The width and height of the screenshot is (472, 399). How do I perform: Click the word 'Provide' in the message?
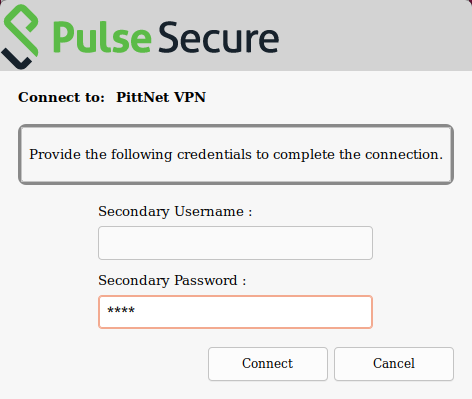click(55, 155)
